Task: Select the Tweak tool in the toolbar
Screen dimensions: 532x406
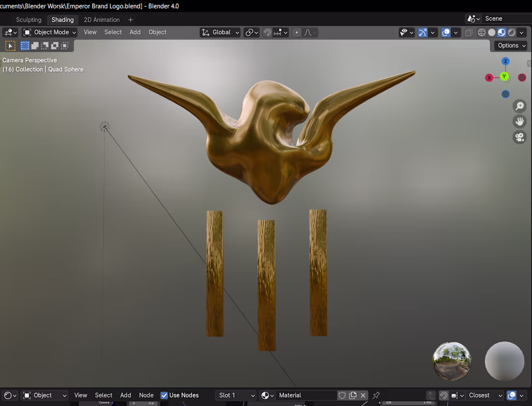Action: tap(10, 45)
